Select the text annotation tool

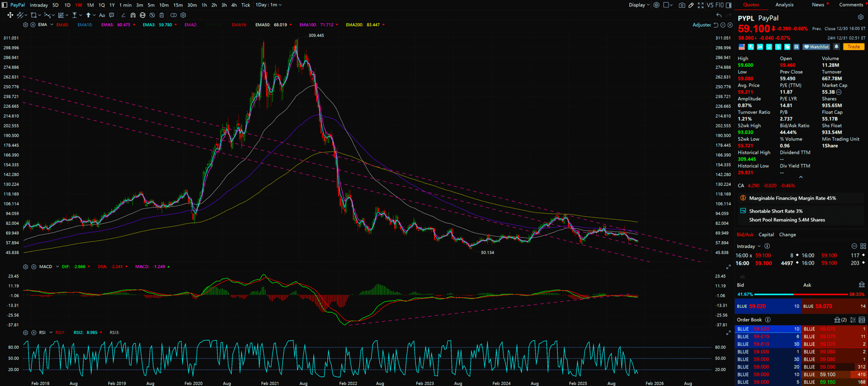(101, 15)
